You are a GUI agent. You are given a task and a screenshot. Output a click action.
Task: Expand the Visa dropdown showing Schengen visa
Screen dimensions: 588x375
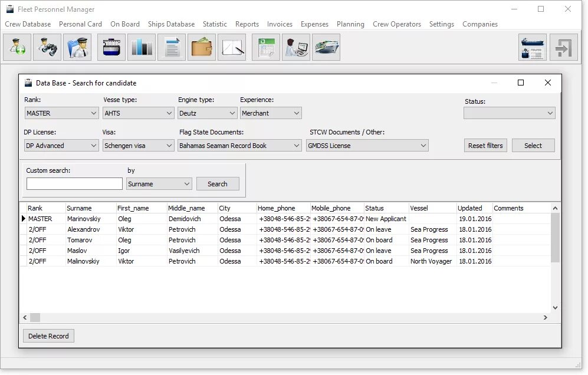[x=138, y=146]
